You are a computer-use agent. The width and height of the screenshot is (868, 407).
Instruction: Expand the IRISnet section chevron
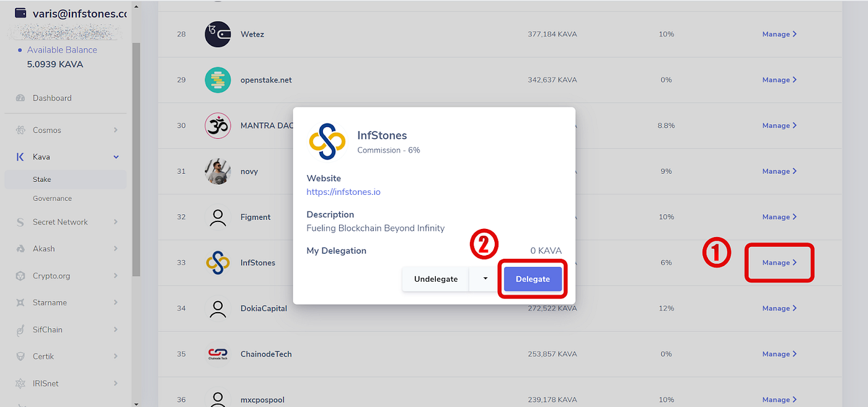[x=116, y=383]
